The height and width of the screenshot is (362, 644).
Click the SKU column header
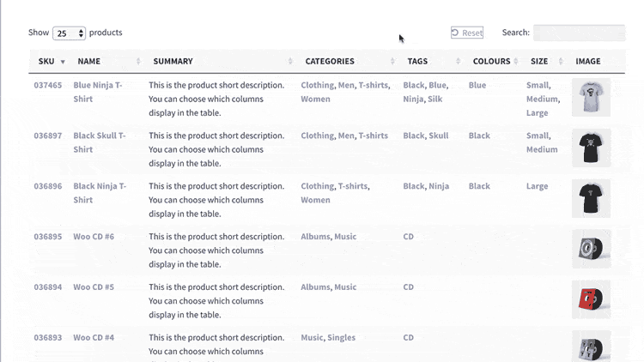click(49, 61)
